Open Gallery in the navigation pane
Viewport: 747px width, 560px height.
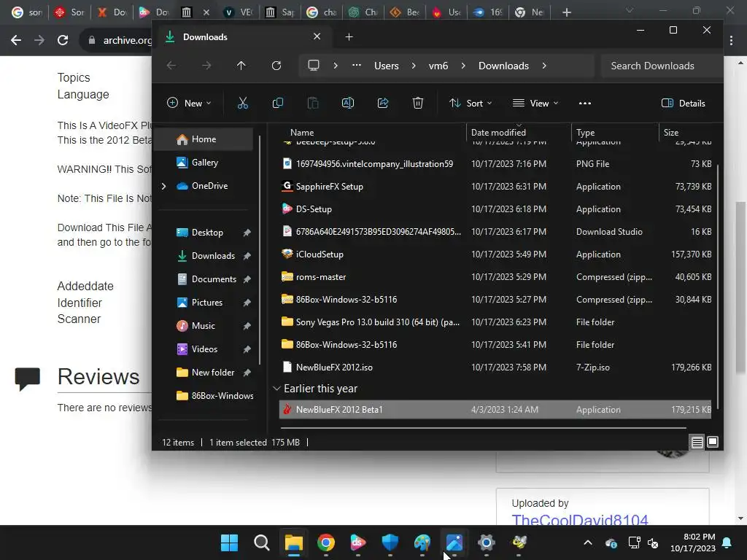point(205,163)
